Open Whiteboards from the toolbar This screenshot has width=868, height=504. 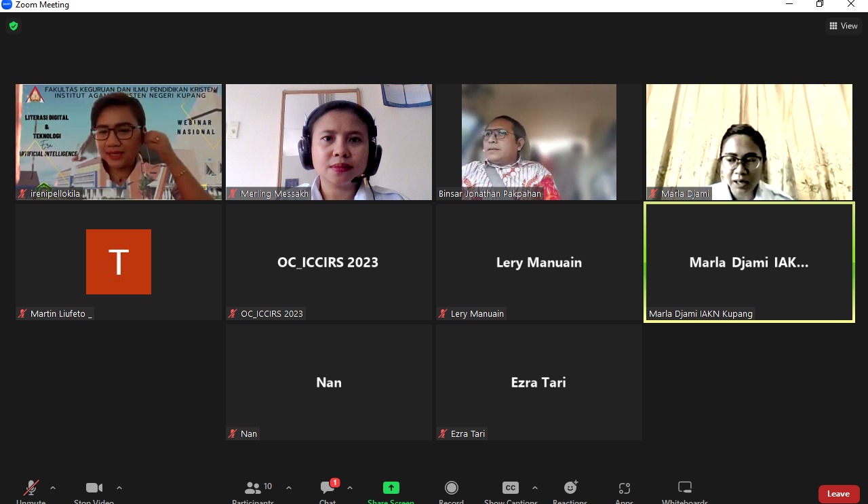(x=685, y=490)
